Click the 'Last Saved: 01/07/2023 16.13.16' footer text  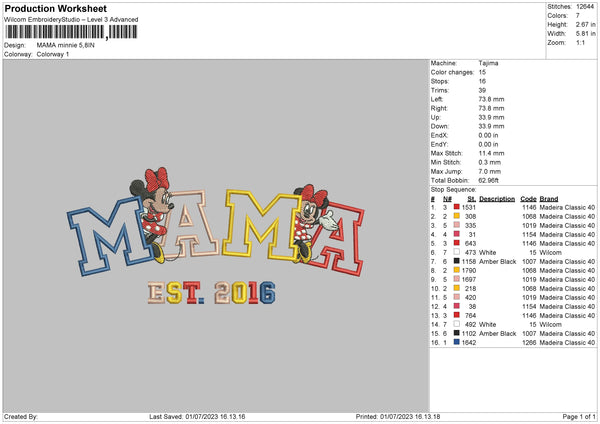pyautogui.click(x=197, y=417)
